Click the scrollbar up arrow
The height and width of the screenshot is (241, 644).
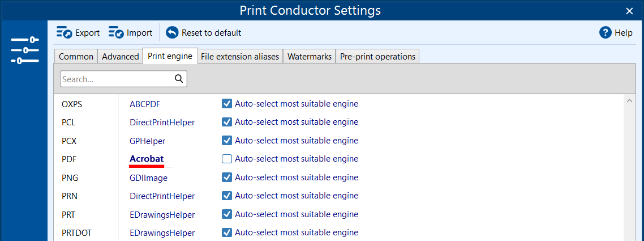click(x=629, y=101)
